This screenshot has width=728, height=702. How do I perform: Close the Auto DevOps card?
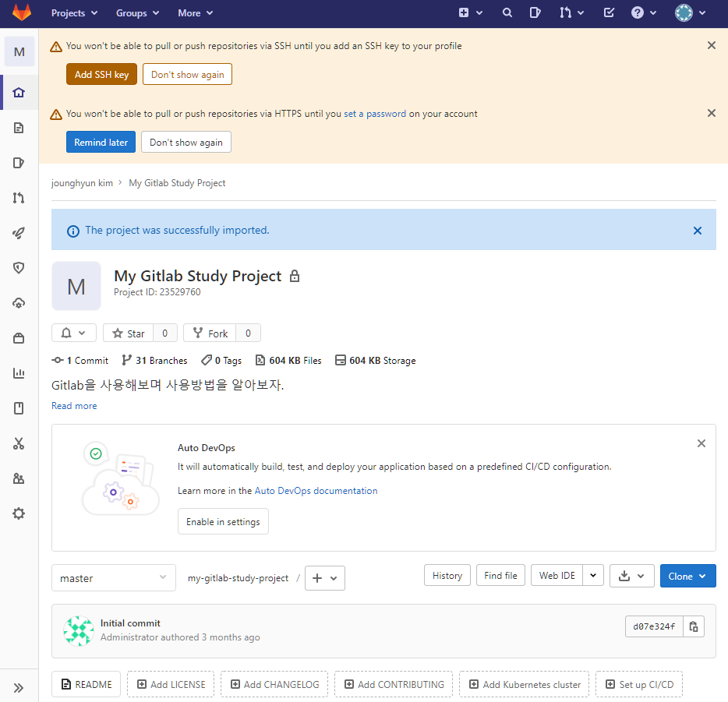coord(701,443)
